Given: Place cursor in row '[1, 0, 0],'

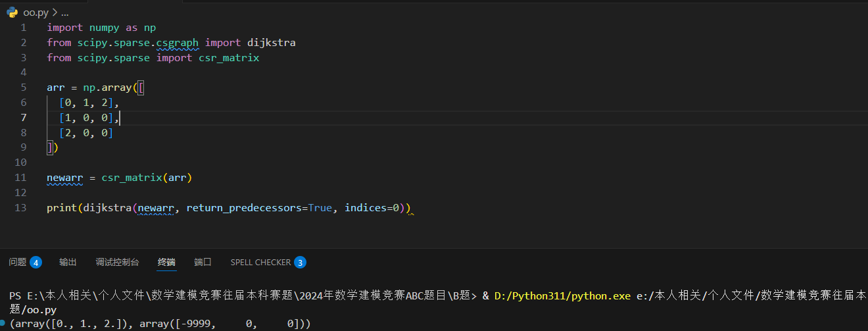Looking at the screenshot, I should click(89, 118).
